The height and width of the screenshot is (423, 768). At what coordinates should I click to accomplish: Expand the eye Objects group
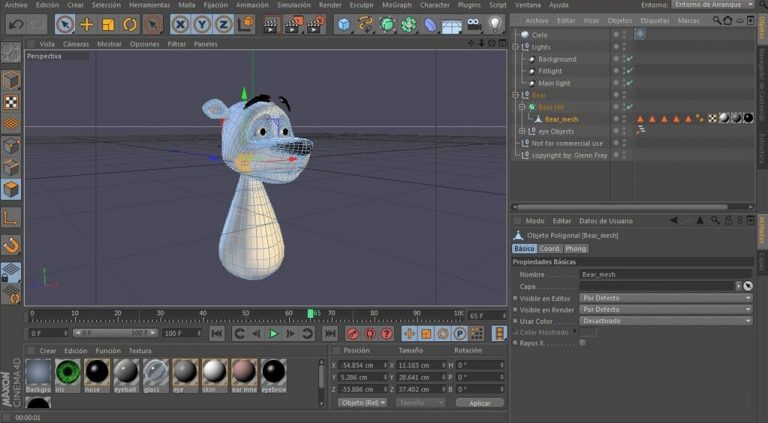click(x=522, y=131)
